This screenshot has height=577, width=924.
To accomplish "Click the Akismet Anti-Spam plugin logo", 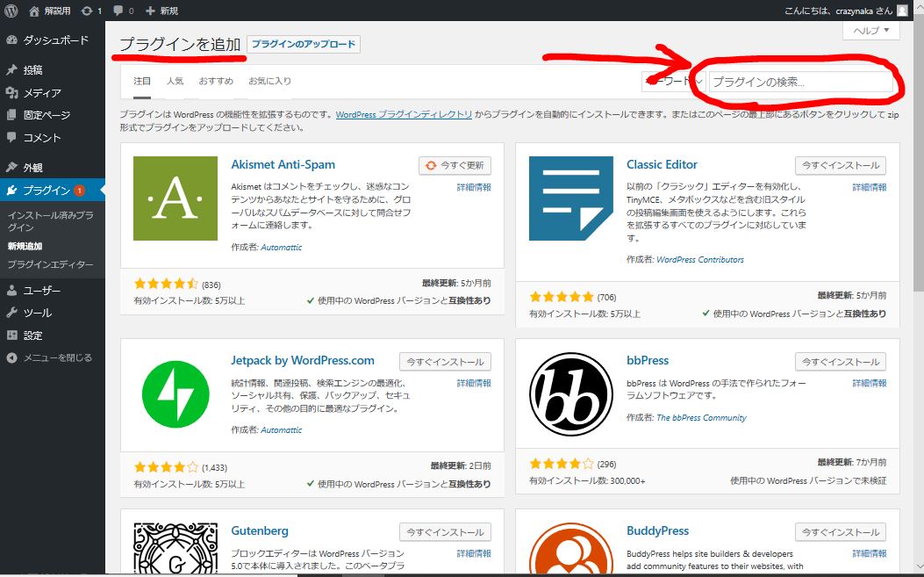I will pyautogui.click(x=175, y=198).
